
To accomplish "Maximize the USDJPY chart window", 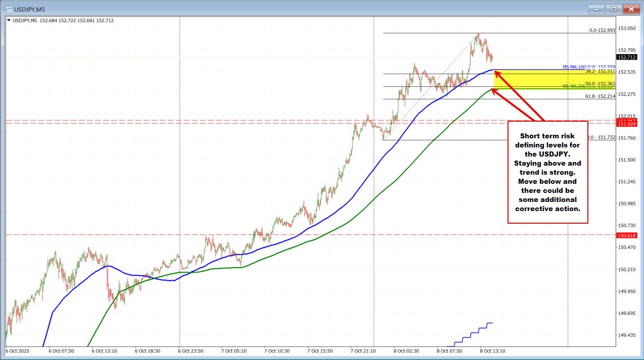I will 613,9.
